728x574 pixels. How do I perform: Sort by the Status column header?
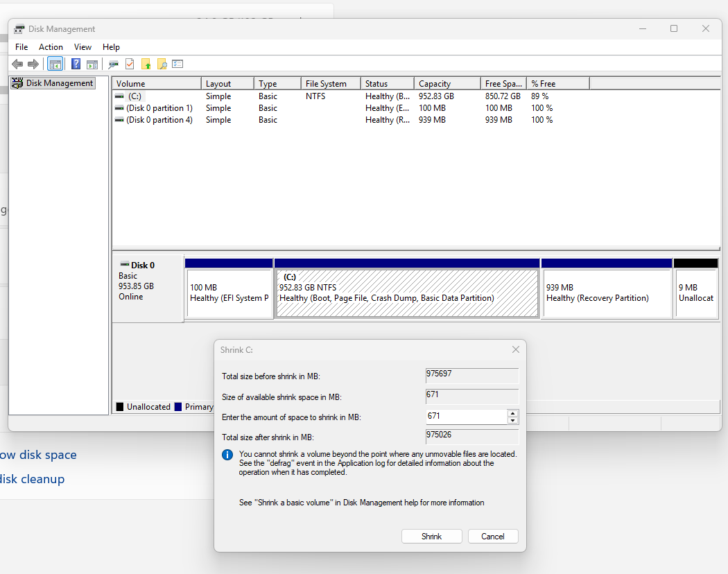[x=388, y=84]
